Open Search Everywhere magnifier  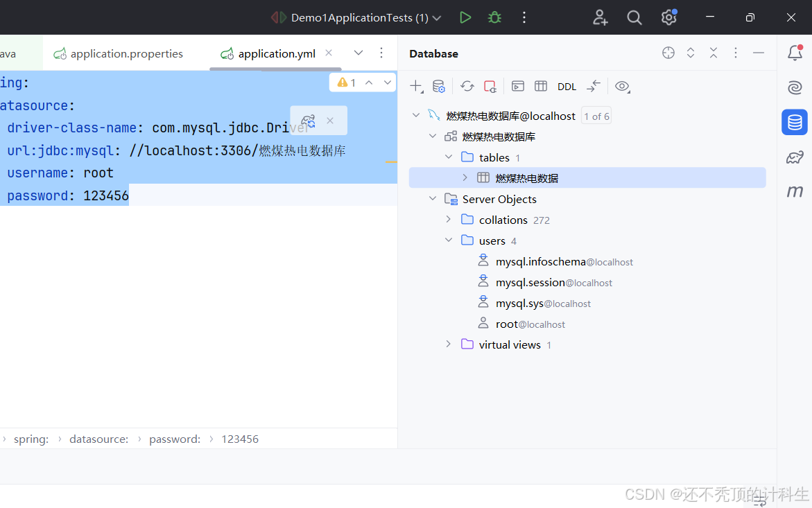pos(634,17)
